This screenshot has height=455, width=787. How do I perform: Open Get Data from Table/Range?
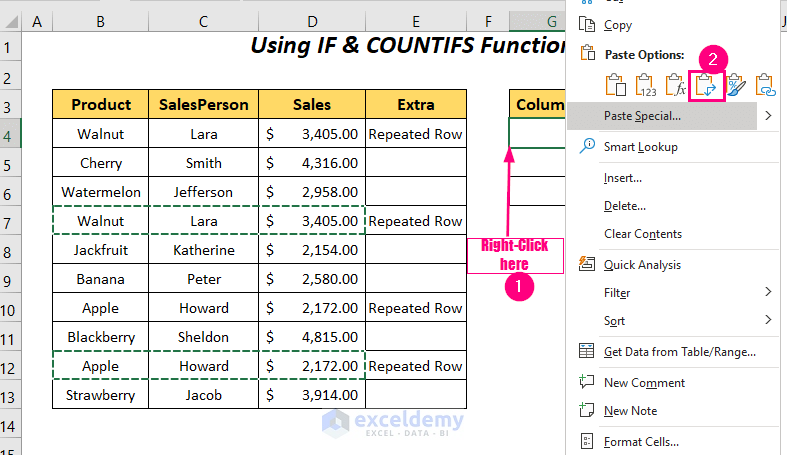point(679,351)
